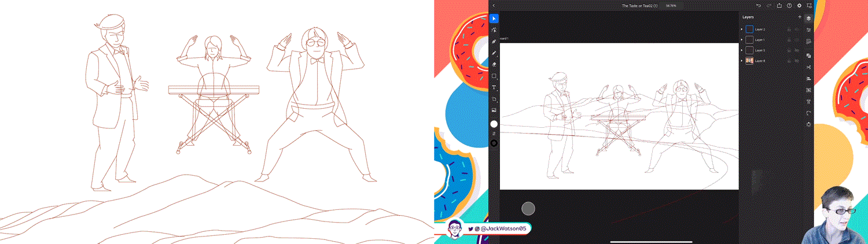This screenshot has height=244, width=868.
Task: Toggle lock on Layer 2
Action: [x=789, y=29]
